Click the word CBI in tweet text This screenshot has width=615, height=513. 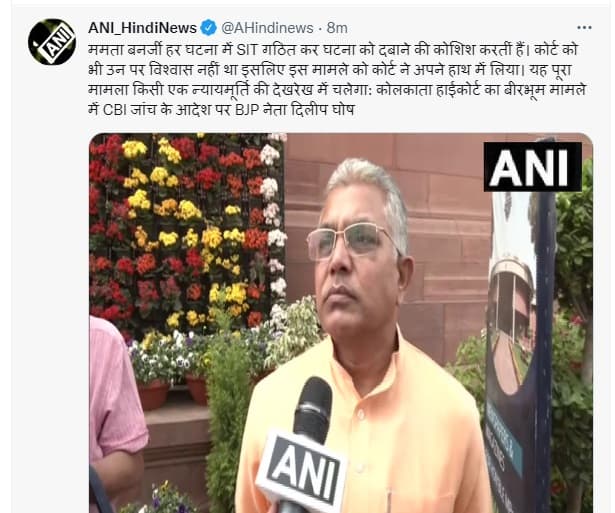point(114,110)
